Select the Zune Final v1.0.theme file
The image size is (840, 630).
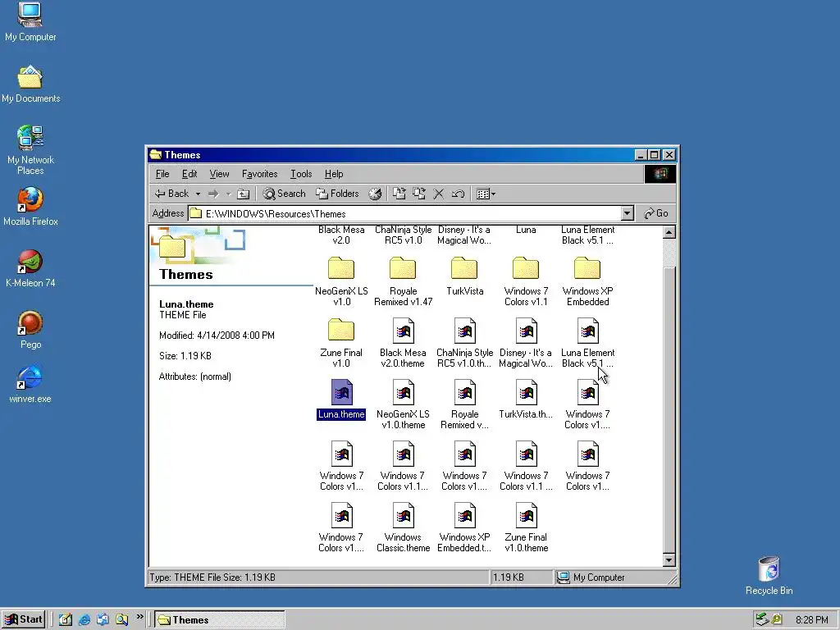(x=526, y=528)
